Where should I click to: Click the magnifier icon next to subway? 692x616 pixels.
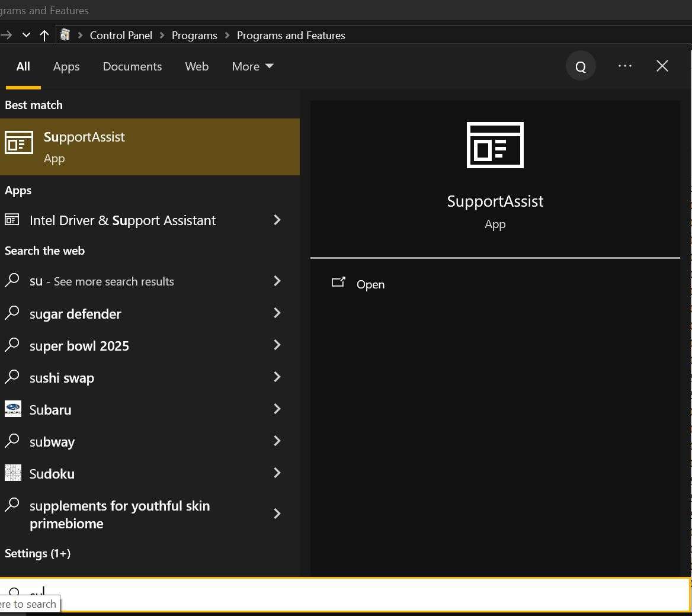point(12,440)
